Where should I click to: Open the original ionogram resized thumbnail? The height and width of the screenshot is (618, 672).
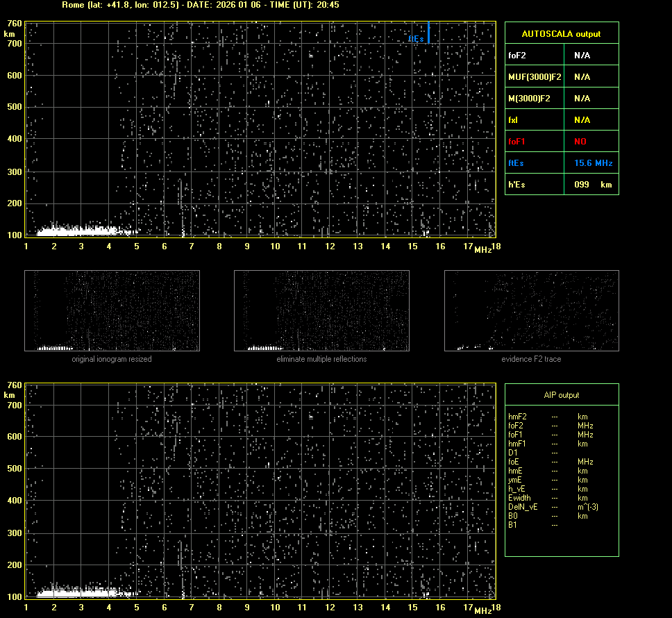pyautogui.click(x=112, y=310)
